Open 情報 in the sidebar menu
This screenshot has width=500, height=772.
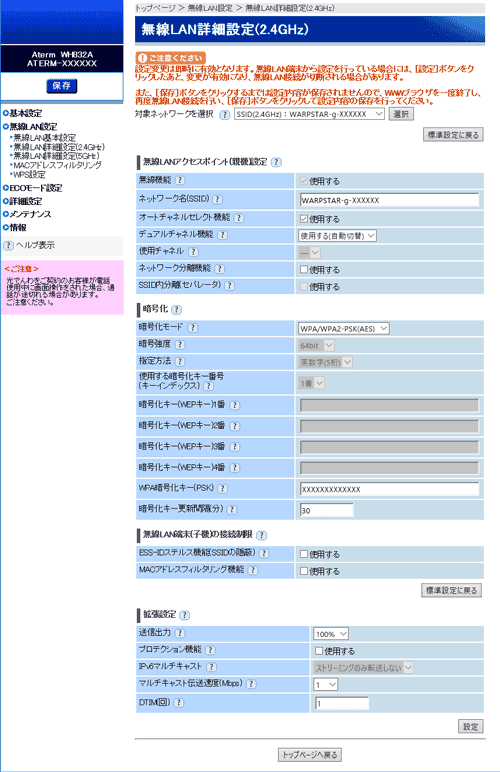(18, 227)
